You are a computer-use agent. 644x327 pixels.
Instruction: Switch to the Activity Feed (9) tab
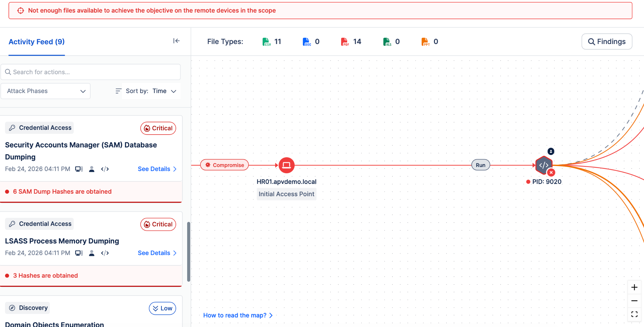(x=36, y=42)
